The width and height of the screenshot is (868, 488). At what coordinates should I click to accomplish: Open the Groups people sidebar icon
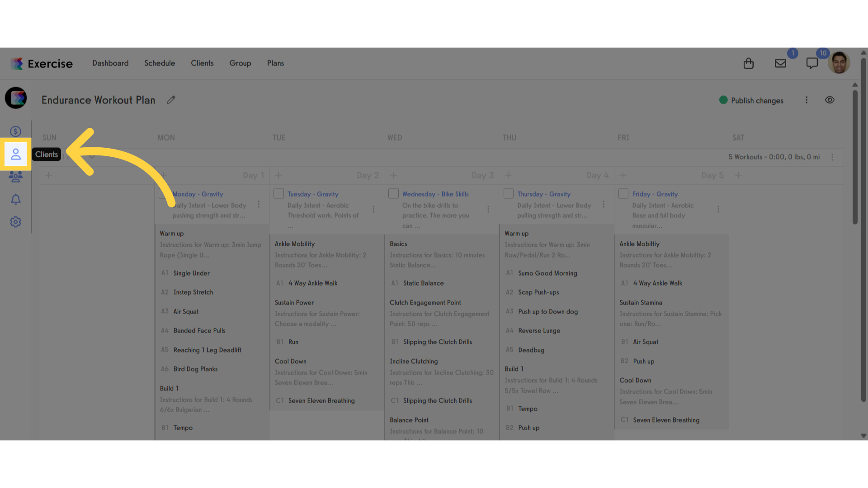coord(16,177)
